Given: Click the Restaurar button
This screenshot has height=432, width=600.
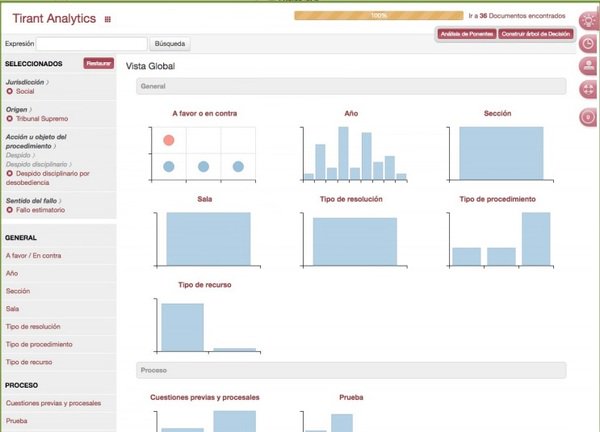Looking at the screenshot, I should click(99, 63).
